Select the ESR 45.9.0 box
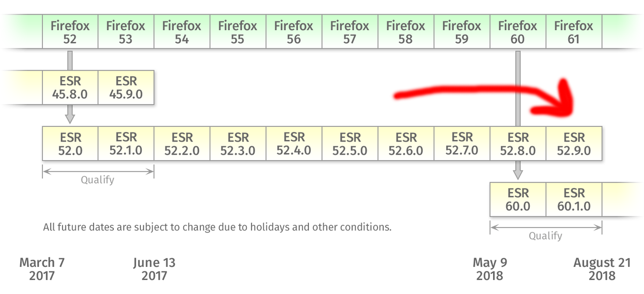The height and width of the screenshot is (294, 644). pos(126,88)
